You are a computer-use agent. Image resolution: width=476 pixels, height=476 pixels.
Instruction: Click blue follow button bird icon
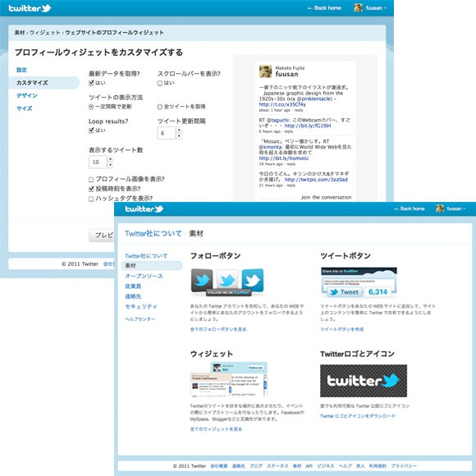tap(253, 280)
